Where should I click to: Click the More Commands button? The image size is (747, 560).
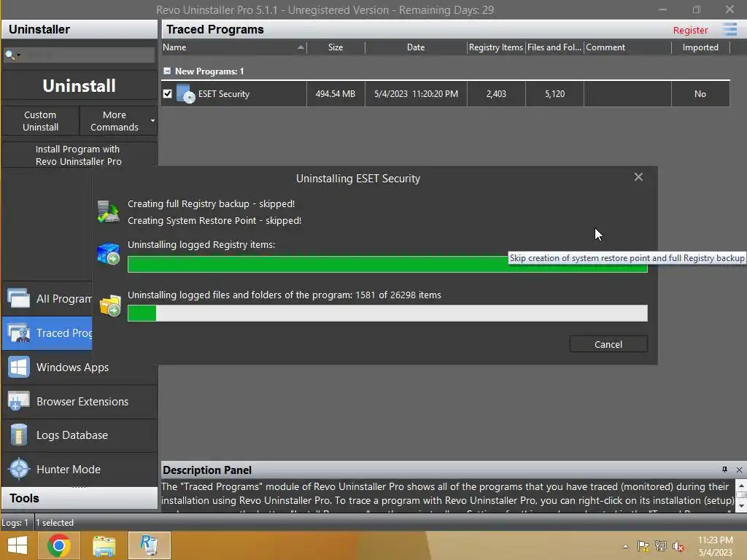[x=115, y=121]
